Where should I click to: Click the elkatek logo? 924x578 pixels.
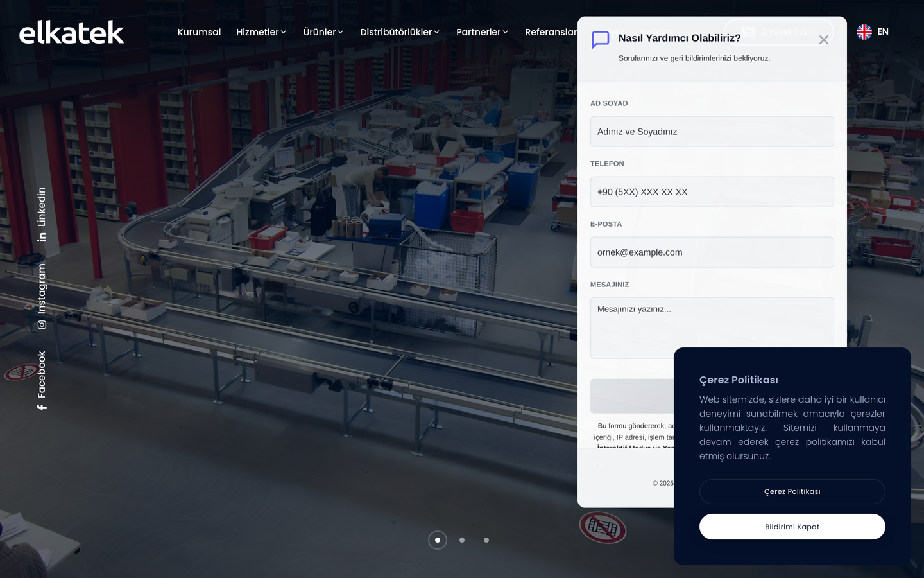point(71,32)
